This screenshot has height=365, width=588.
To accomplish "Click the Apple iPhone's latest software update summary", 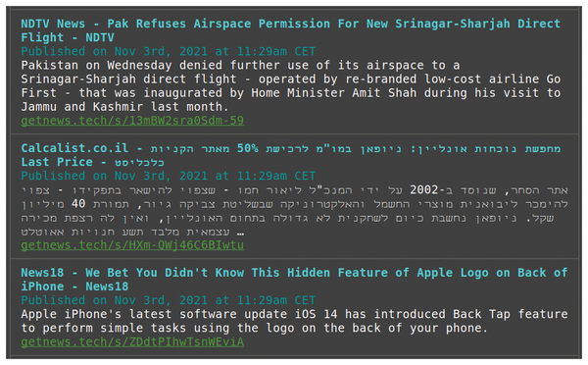I will coord(294,321).
